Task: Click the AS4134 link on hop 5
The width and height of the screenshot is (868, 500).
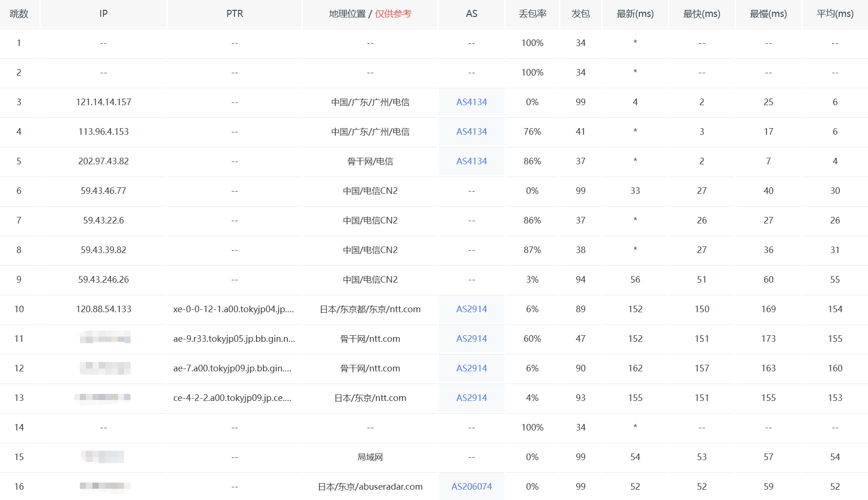Action: tap(471, 161)
